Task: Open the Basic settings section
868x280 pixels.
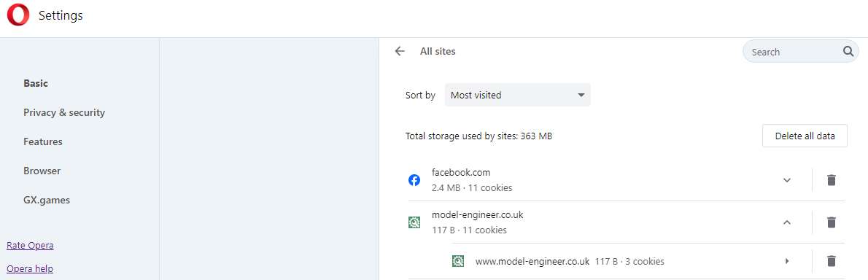Action: (36, 84)
